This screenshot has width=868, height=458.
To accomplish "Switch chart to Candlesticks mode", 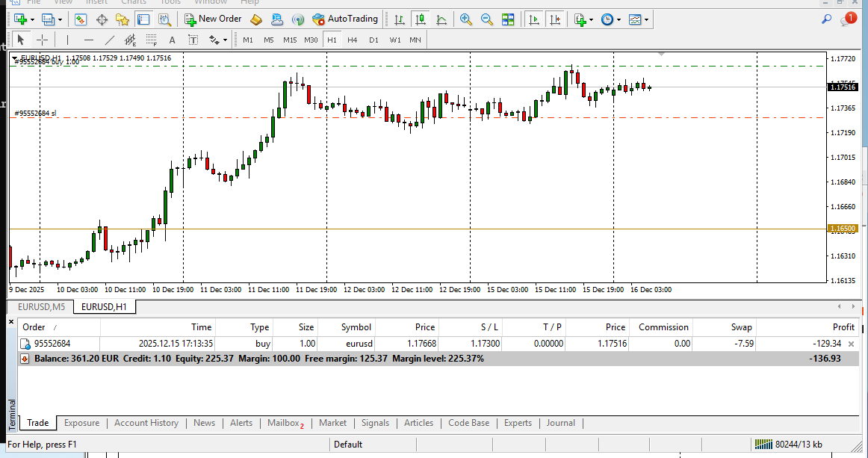I will point(419,19).
